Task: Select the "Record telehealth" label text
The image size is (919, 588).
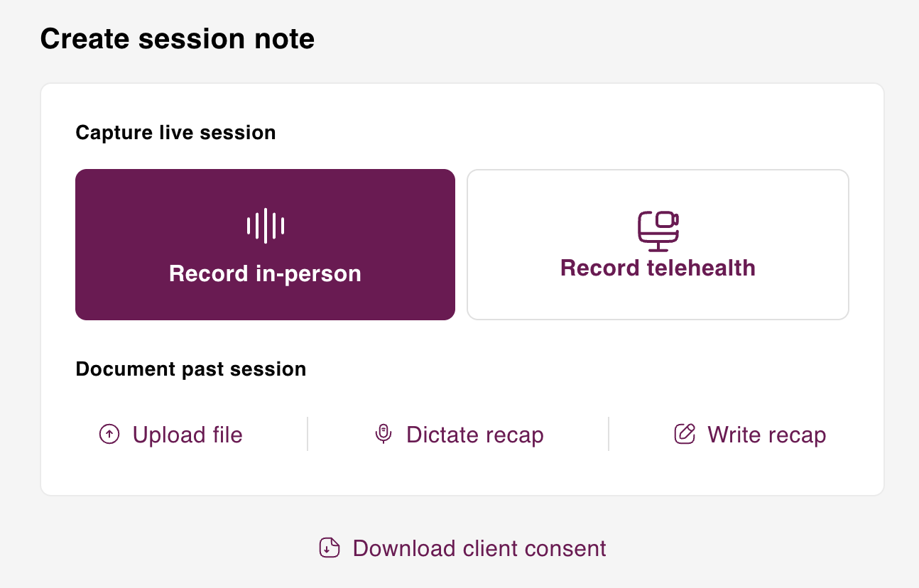Action: [x=658, y=268]
